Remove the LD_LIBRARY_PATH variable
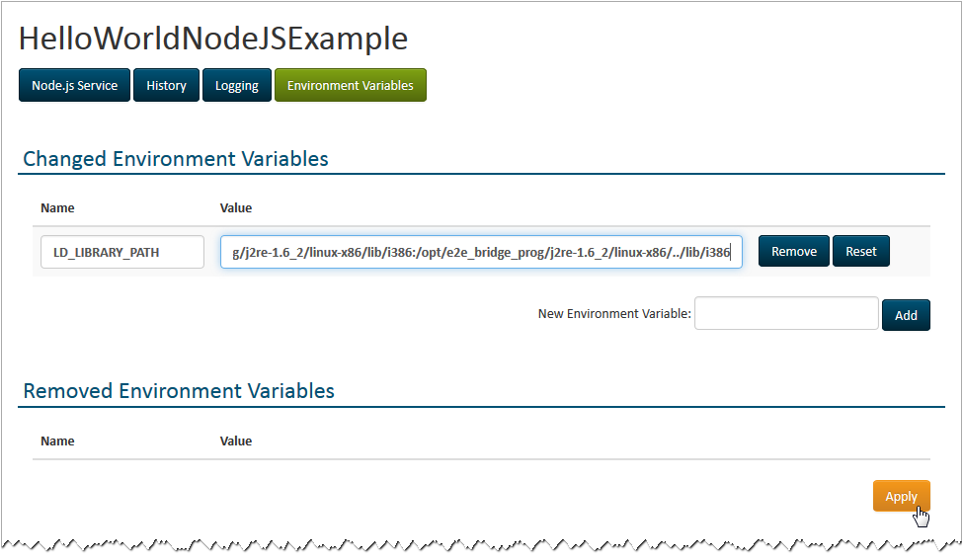This screenshot has height=560, width=963. pyautogui.click(x=793, y=252)
